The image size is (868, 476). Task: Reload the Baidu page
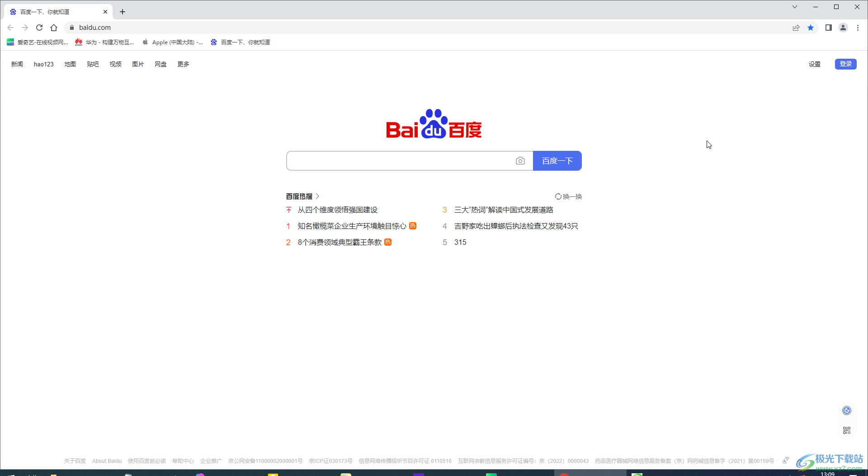click(39, 28)
